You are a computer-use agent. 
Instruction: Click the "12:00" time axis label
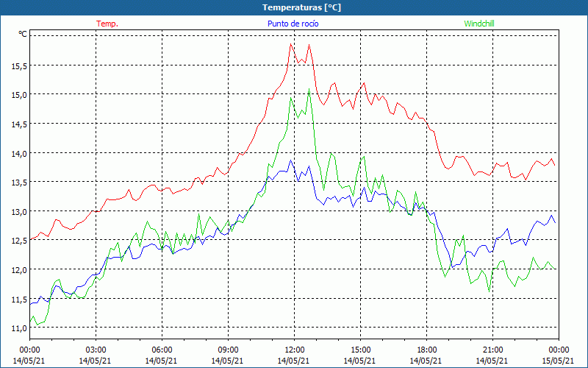click(x=294, y=350)
